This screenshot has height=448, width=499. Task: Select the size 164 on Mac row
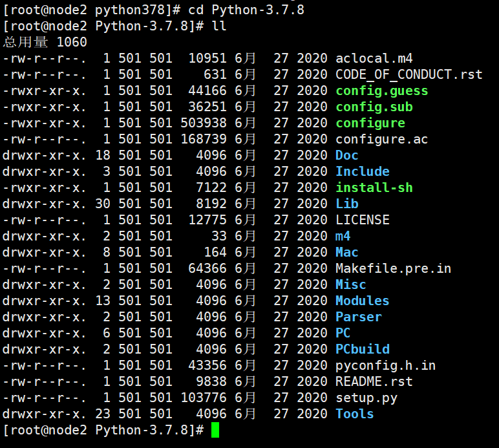[215, 252]
